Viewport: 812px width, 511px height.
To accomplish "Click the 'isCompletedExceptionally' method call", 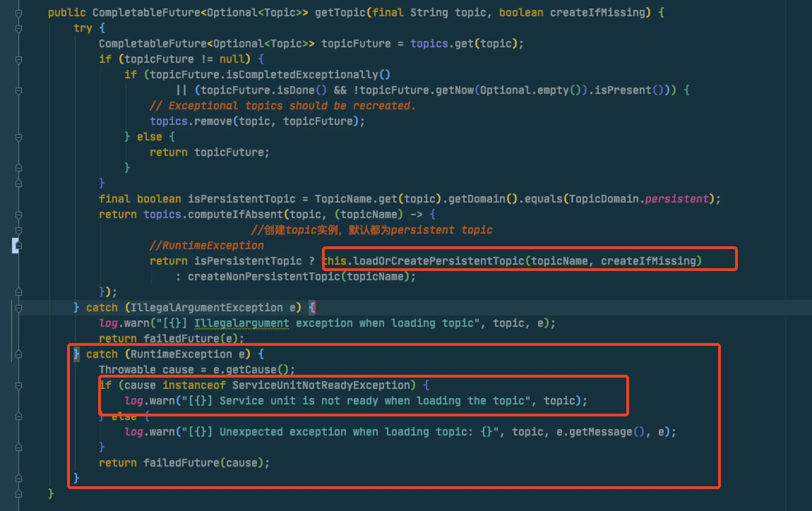I will 302,74.
